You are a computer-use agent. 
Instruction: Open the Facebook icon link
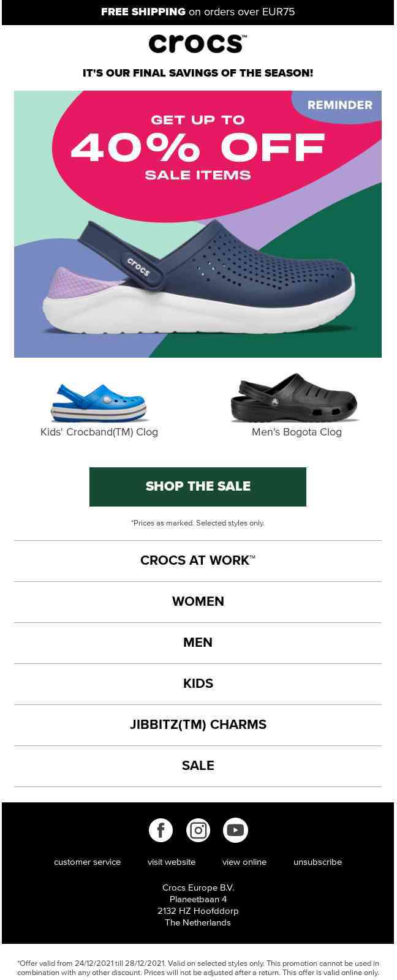161,830
